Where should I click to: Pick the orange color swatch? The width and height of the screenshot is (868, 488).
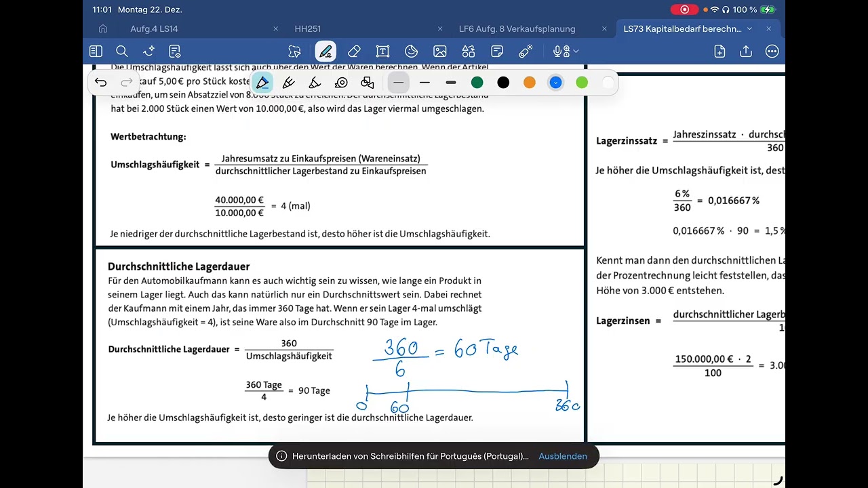click(530, 83)
